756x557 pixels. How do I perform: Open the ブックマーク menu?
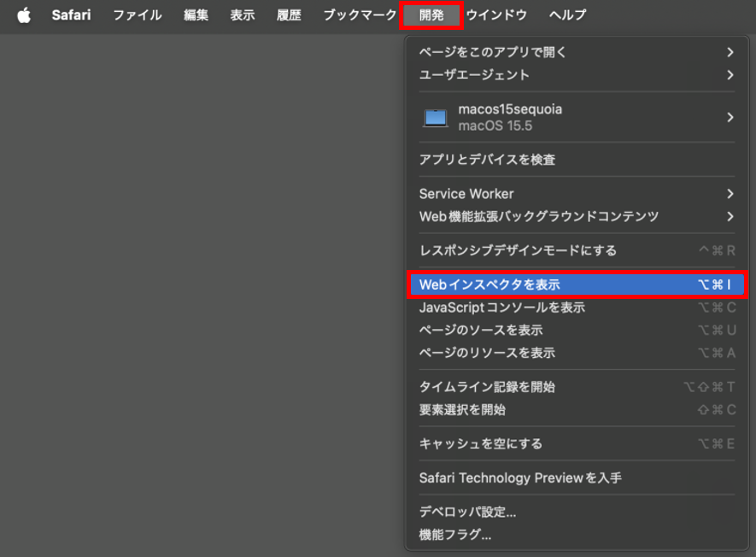pyautogui.click(x=360, y=15)
